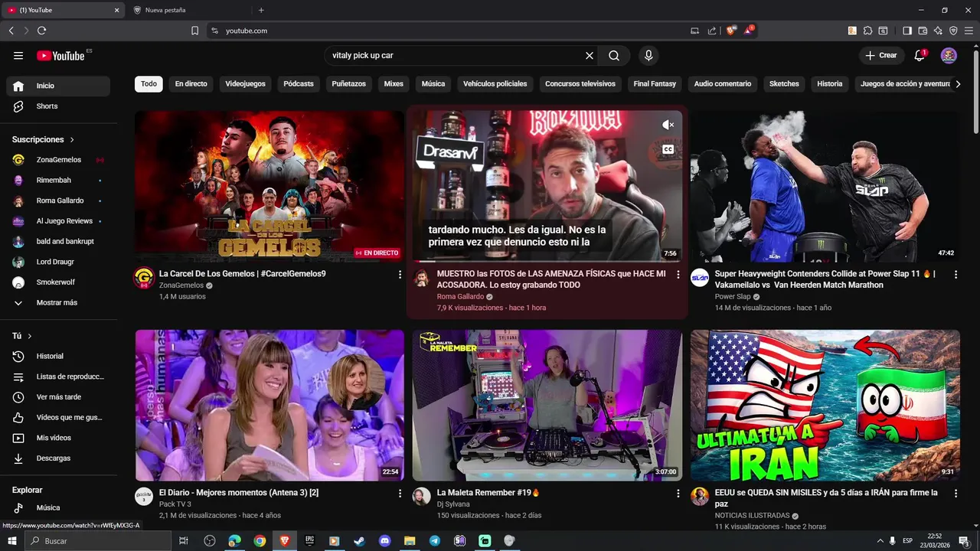
Task: Open Steam from the taskbar
Action: (359, 541)
